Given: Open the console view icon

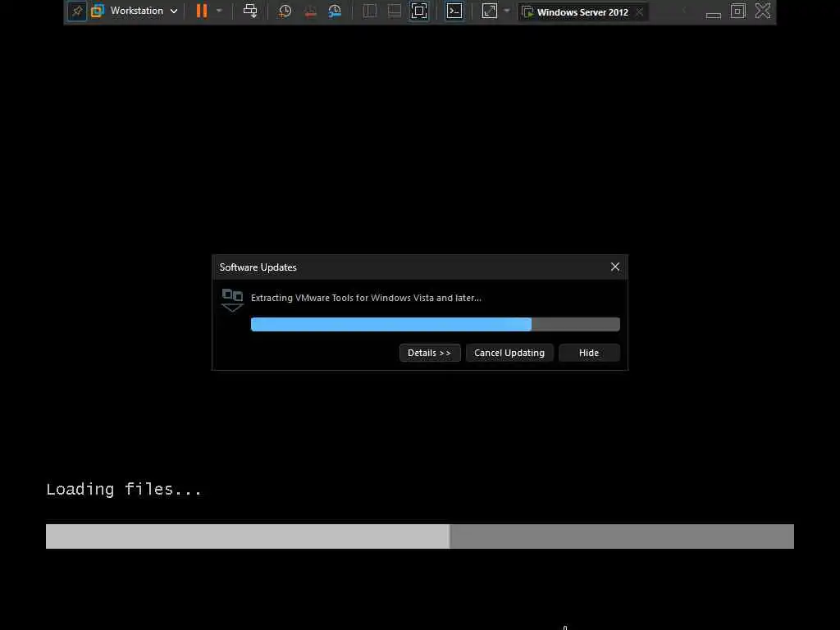Looking at the screenshot, I should pyautogui.click(x=454, y=11).
